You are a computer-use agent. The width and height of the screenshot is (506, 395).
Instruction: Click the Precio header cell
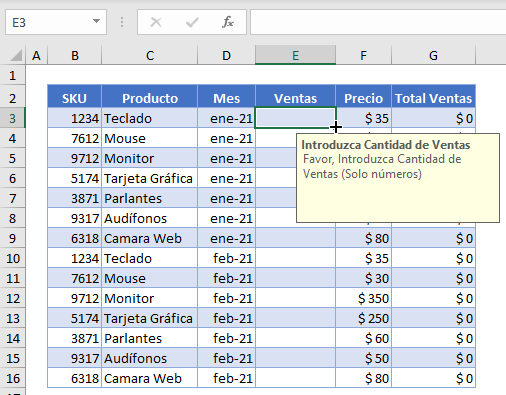click(x=363, y=98)
